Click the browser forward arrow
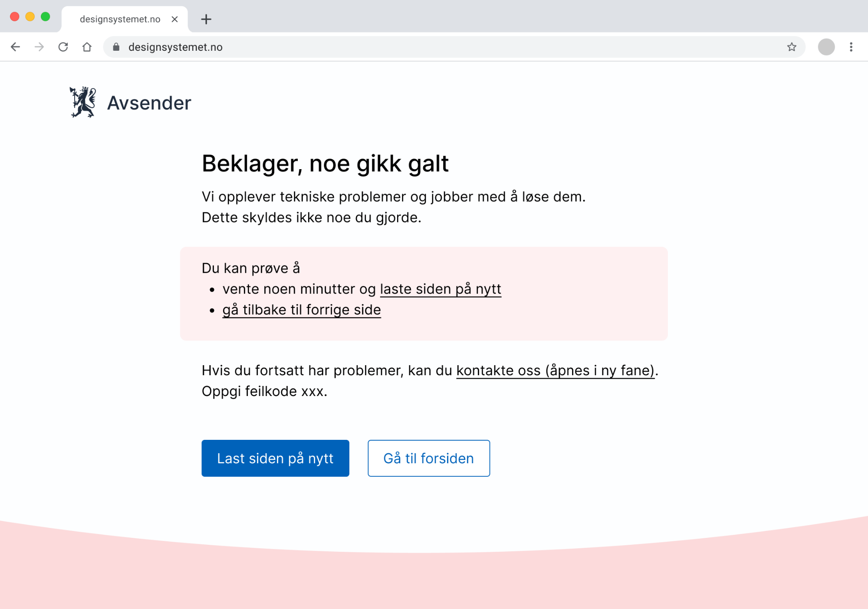This screenshot has width=868, height=609. 39,47
